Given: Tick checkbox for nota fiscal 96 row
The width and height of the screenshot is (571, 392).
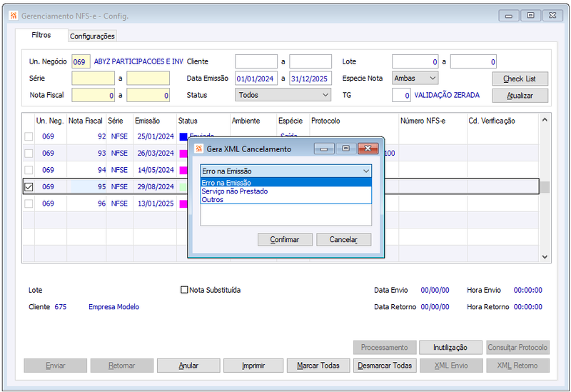Looking at the screenshot, I should pos(29,203).
